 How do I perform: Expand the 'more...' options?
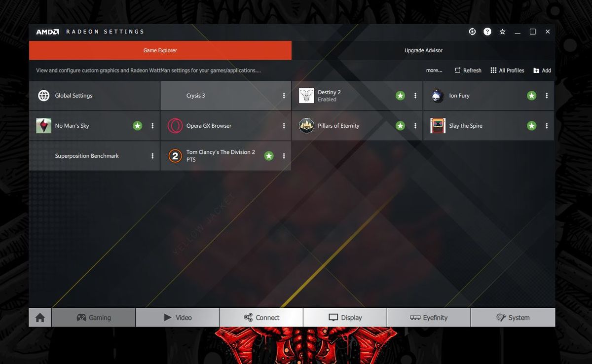point(434,70)
